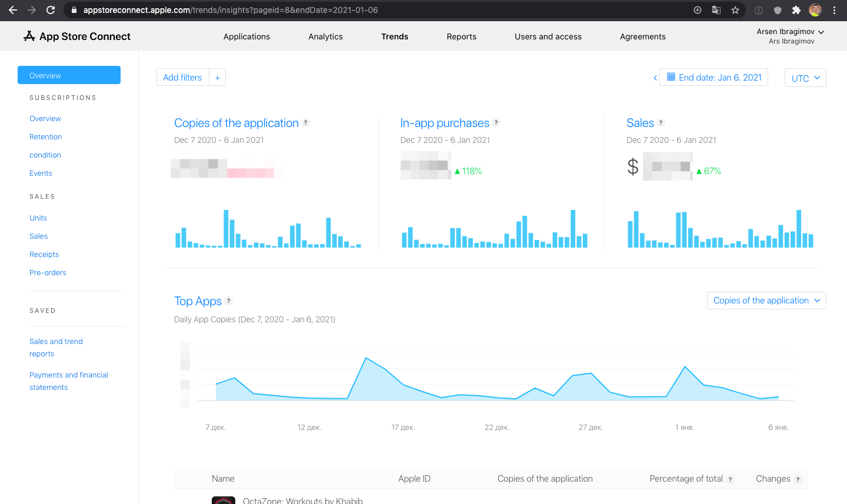Open help for In-app purchases
The width and height of the screenshot is (847, 504).
496,123
